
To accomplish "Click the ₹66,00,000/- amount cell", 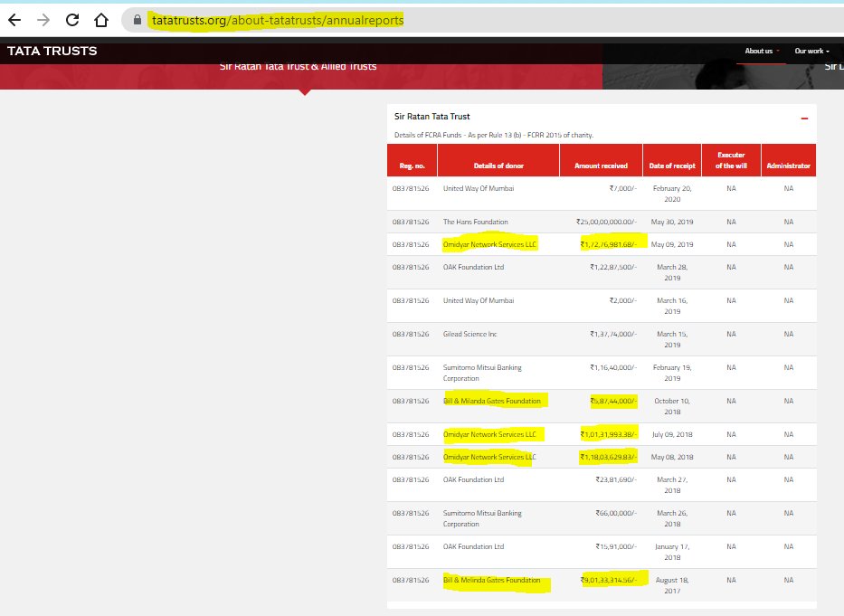I will (616, 513).
